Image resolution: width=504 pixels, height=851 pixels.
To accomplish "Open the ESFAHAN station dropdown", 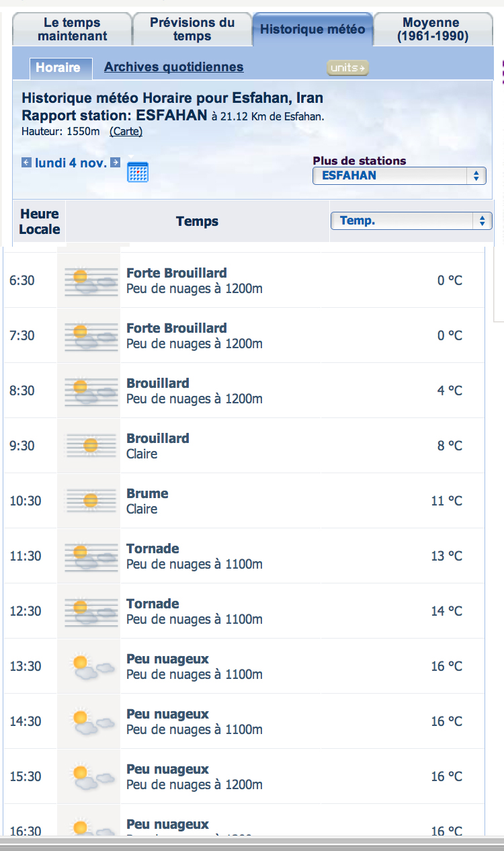I will pos(399,176).
